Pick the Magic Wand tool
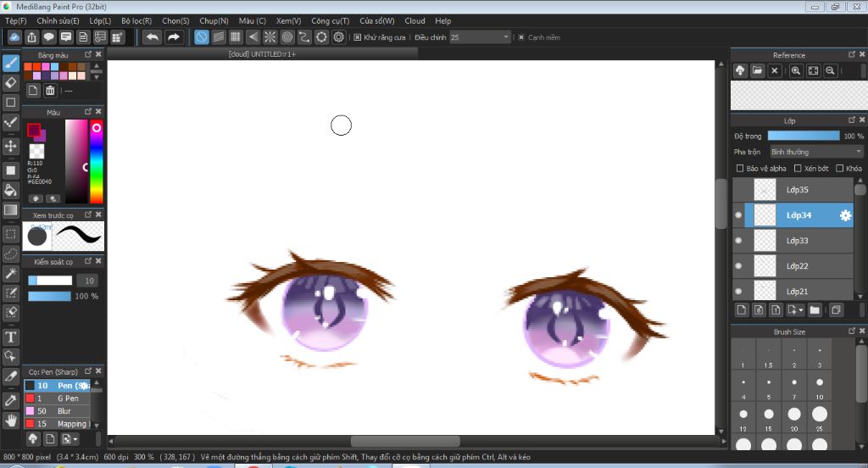Screen dimensions: 868x468 pyautogui.click(x=11, y=273)
